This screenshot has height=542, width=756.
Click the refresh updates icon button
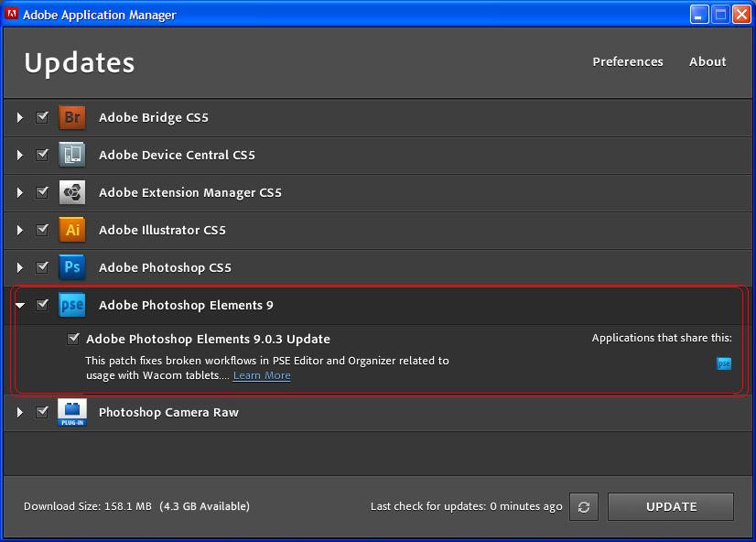click(584, 506)
